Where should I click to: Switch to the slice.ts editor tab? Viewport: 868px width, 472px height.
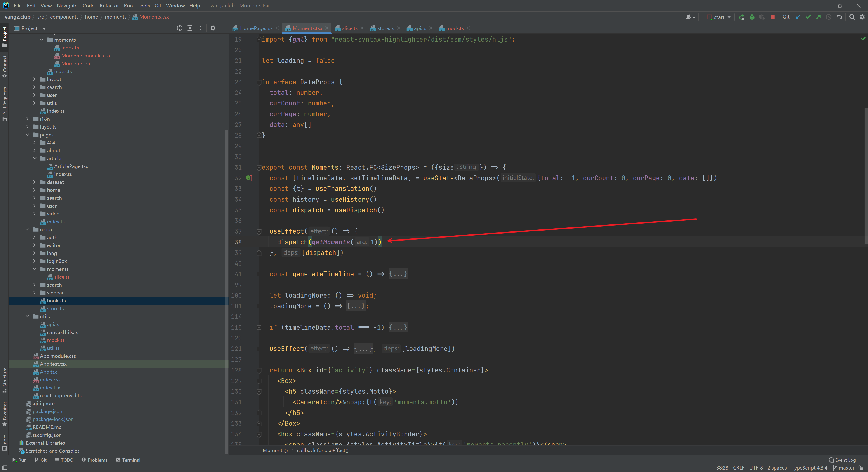[x=349, y=28]
